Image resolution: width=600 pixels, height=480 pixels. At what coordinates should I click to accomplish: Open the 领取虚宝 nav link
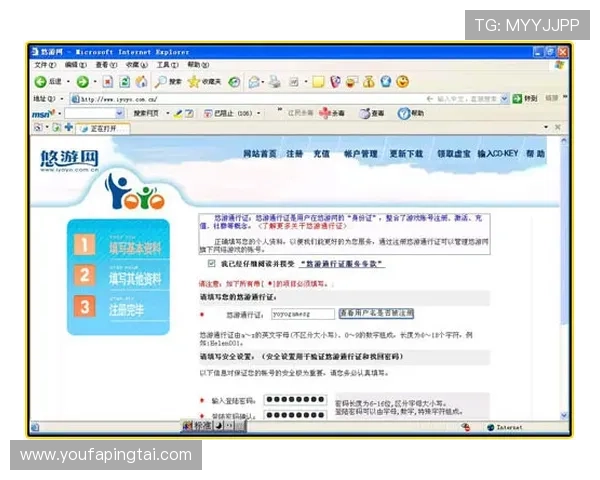(x=454, y=154)
